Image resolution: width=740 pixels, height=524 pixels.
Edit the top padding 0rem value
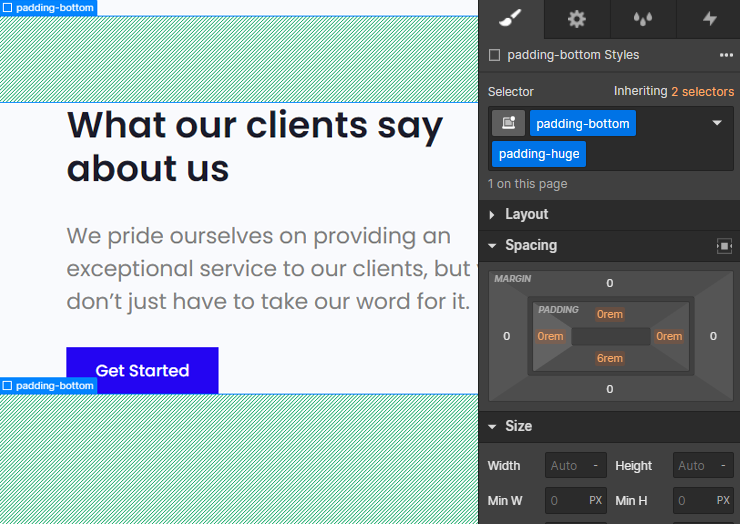point(609,314)
